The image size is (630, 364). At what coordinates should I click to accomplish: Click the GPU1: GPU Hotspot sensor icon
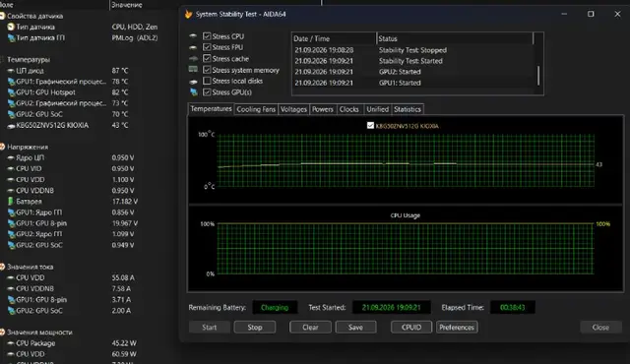tap(11, 92)
